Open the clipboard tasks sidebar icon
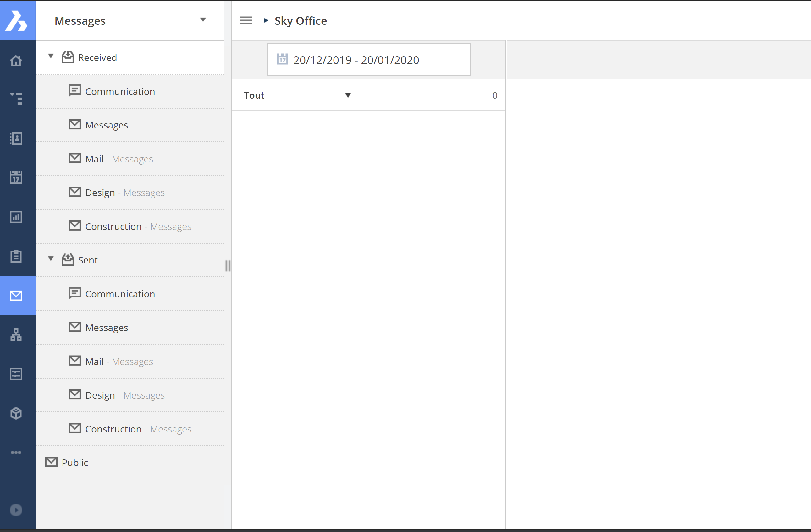 [16, 256]
